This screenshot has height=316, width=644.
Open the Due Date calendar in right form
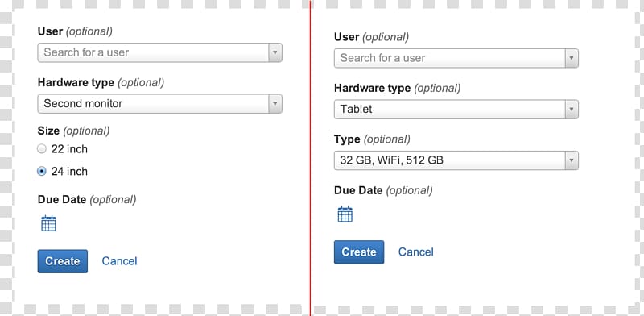click(x=345, y=214)
